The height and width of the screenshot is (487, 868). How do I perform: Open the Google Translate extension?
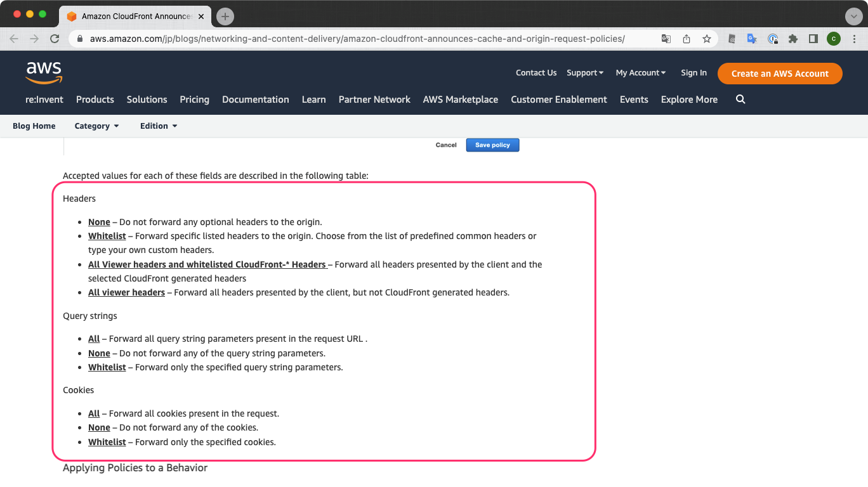click(752, 39)
